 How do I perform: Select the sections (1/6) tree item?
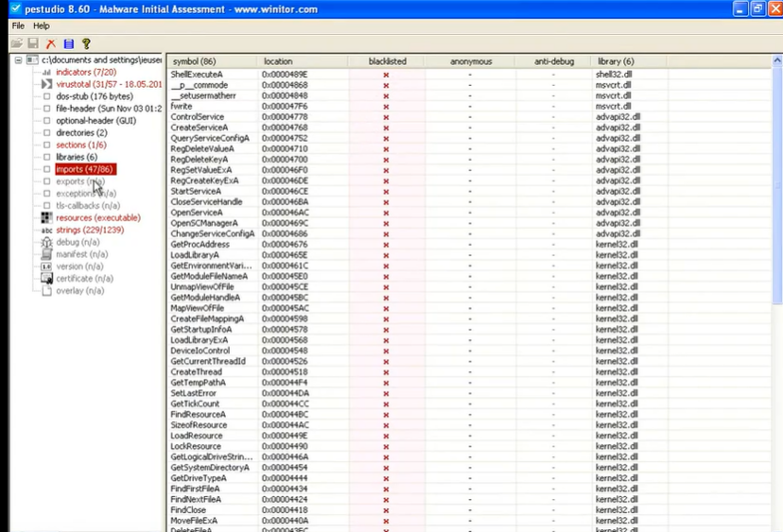tap(81, 145)
